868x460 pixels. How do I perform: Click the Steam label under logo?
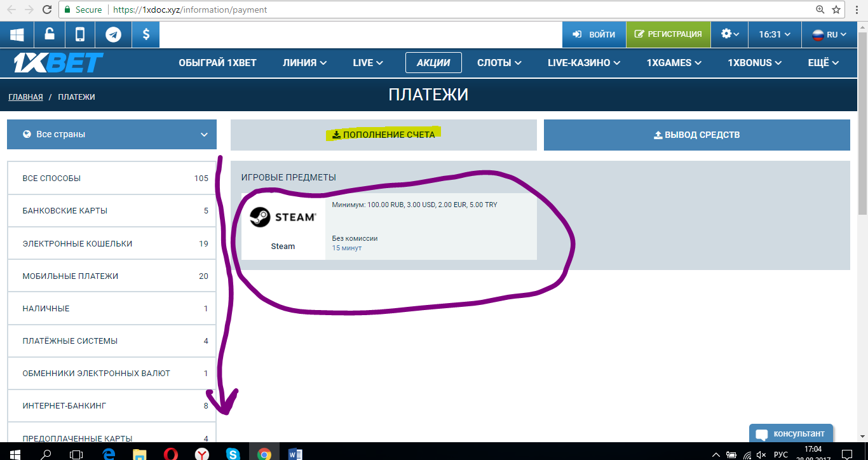283,247
